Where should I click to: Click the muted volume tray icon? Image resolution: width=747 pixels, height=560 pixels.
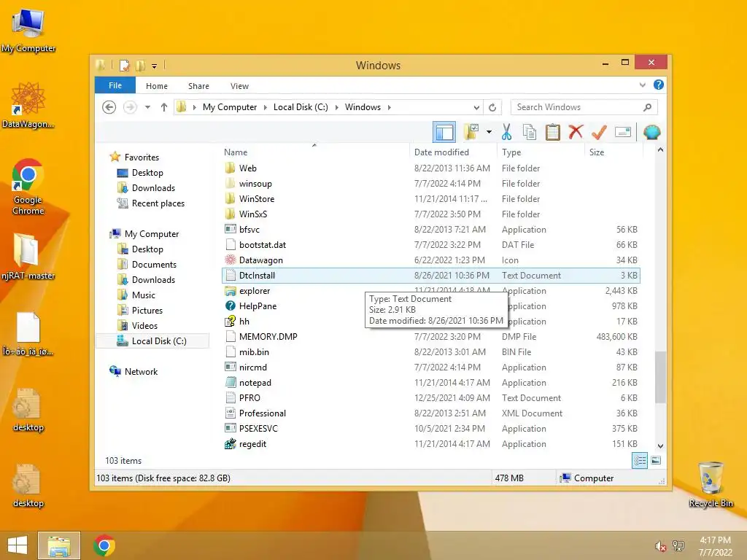(660, 546)
